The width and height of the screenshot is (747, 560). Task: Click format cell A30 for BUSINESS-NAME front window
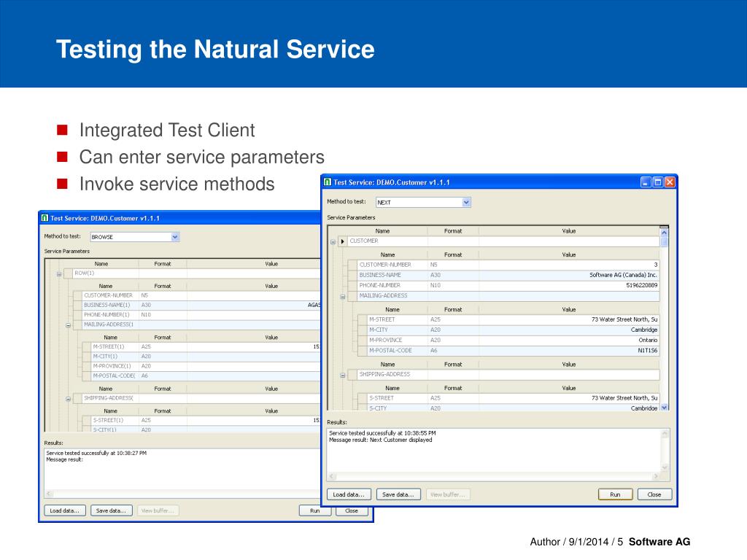click(x=453, y=275)
